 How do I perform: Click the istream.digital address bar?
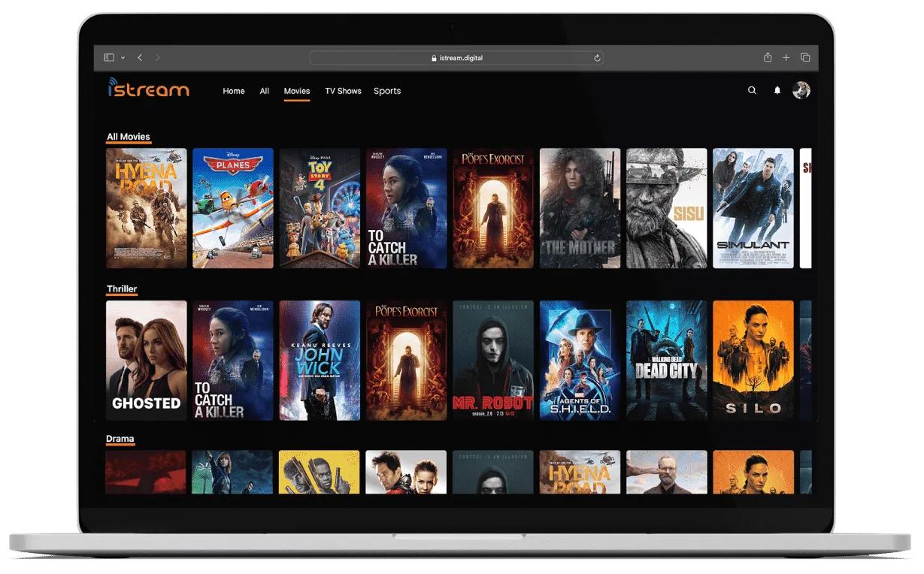tap(456, 58)
